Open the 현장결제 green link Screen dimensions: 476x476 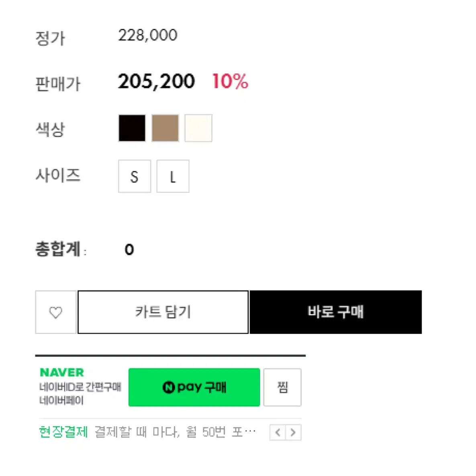(63, 432)
